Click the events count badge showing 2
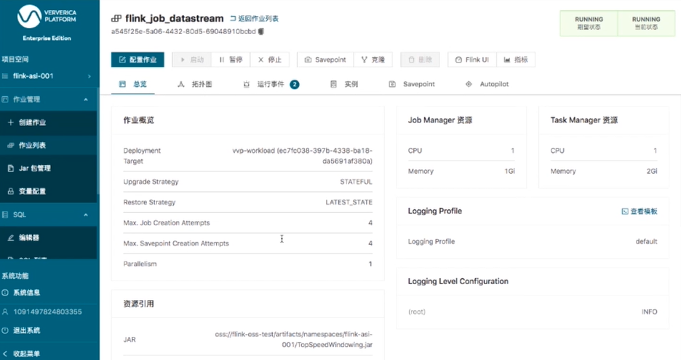The image size is (682, 360). tap(294, 84)
